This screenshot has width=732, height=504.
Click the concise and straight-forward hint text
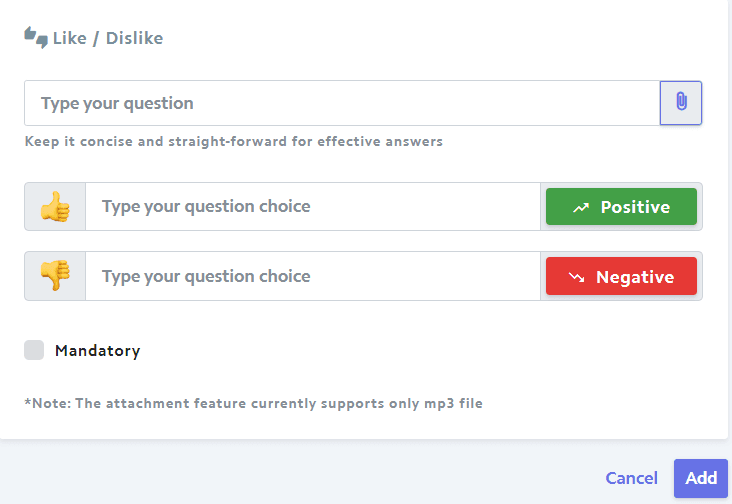[234, 141]
